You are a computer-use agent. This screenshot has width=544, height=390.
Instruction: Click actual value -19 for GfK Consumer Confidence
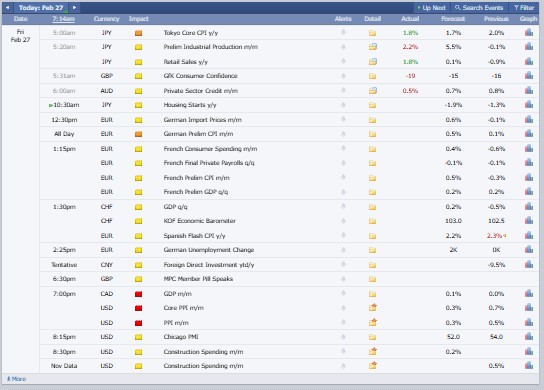tap(410, 76)
